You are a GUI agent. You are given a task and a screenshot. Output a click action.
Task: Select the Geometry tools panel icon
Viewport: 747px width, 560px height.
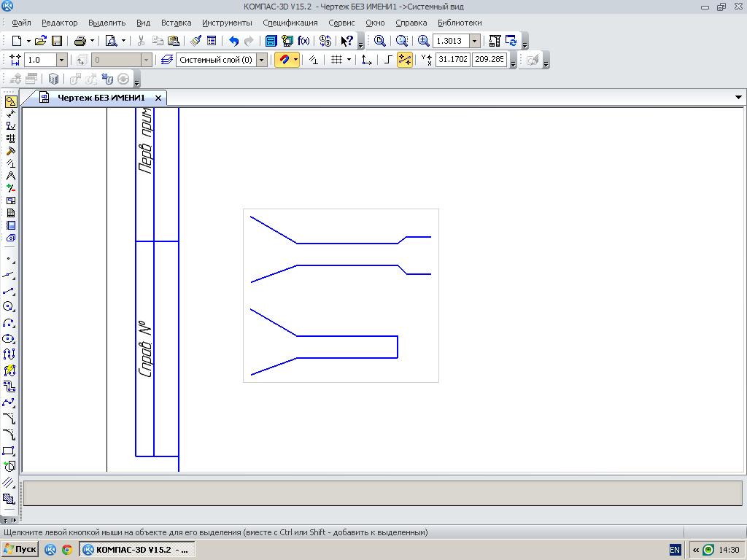click(10, 101)
